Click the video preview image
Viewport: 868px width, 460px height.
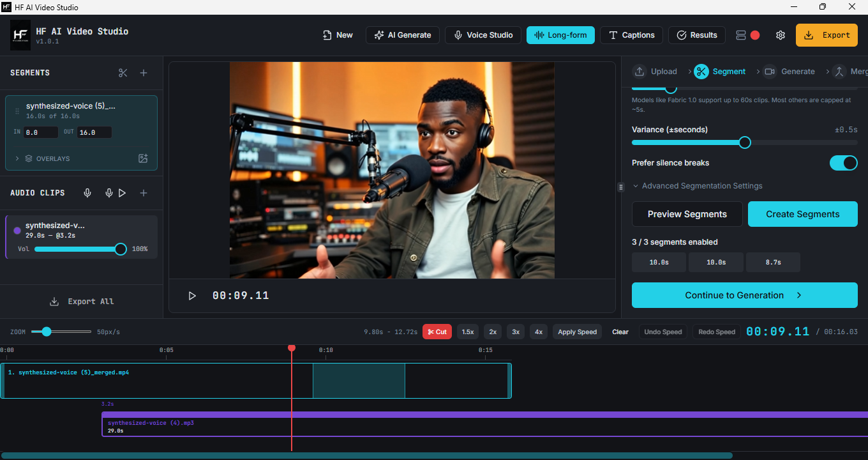point(392,170)
